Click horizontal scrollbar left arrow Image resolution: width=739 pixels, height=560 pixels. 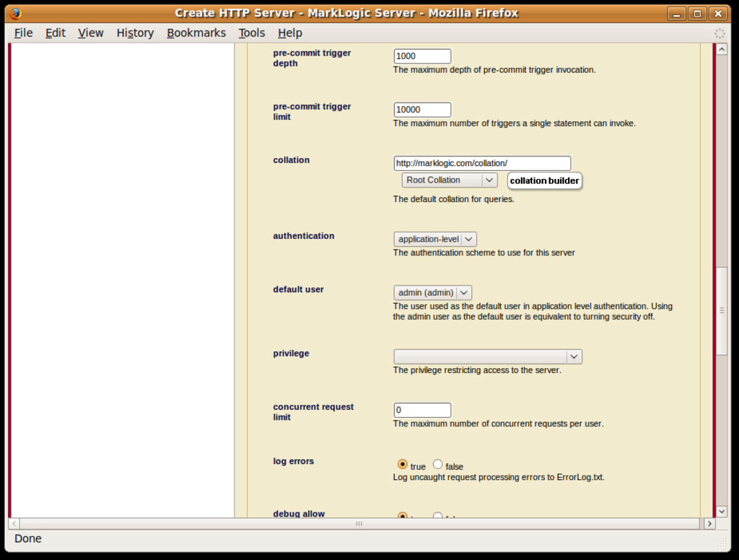[14, 524]
